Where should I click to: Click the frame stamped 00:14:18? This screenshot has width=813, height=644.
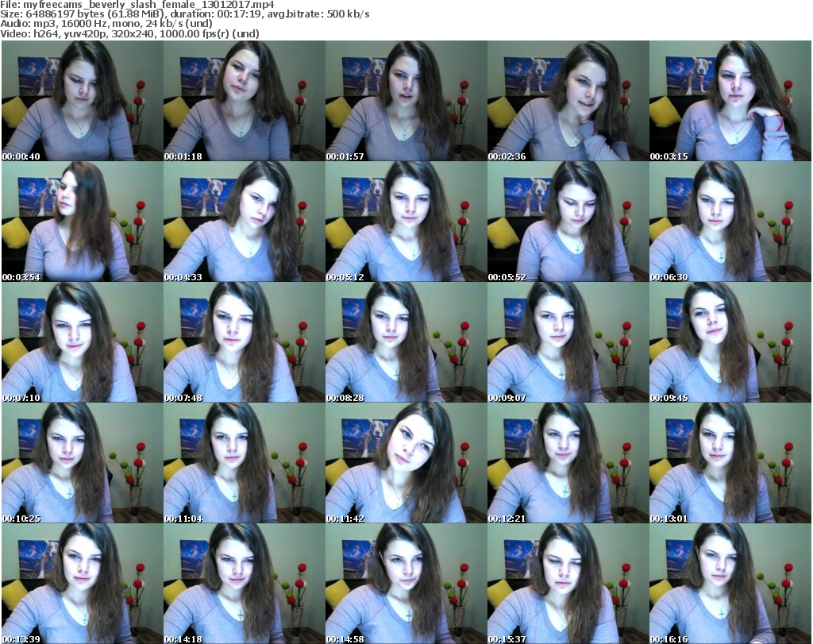click(x=245, y=584)
